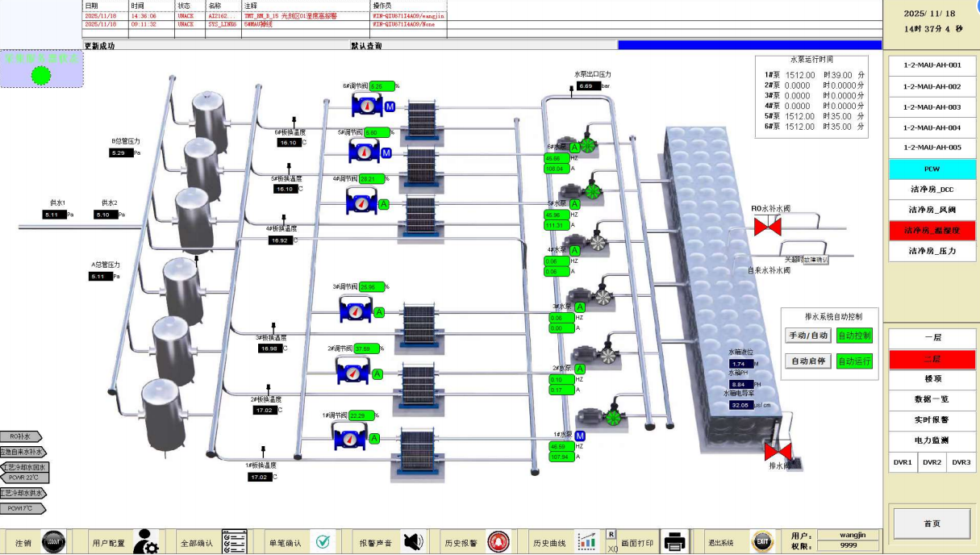Mute alarms with 报警声音 speaker icon
Viewport: 980px width, 555px height.
click(413, 542)
